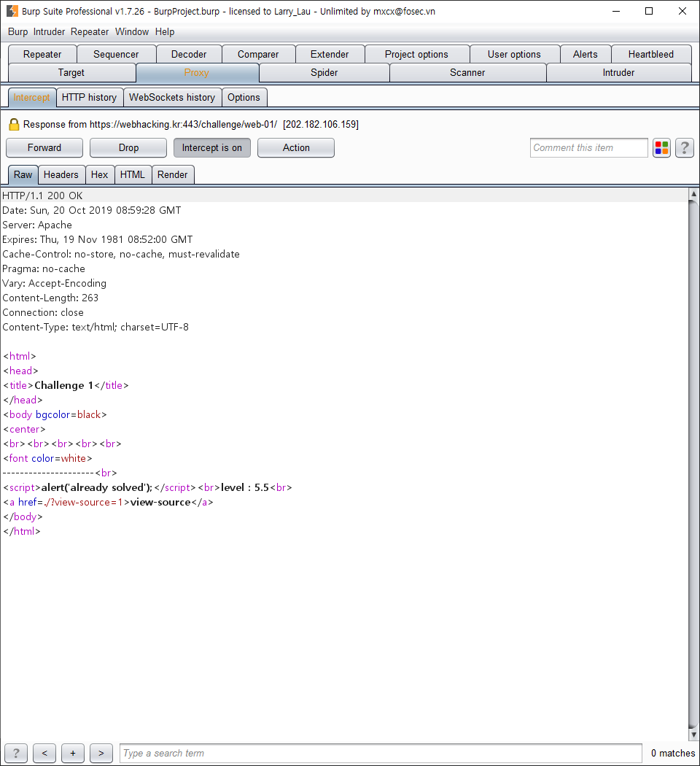Open the Heartbleed tab

(x=650, y=54)
